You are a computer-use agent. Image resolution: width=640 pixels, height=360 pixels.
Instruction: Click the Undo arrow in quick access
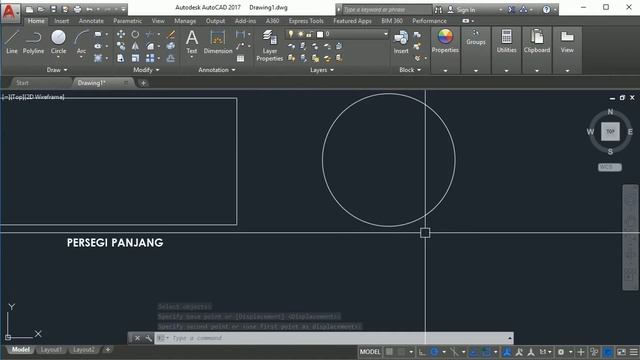coord(89,9)
